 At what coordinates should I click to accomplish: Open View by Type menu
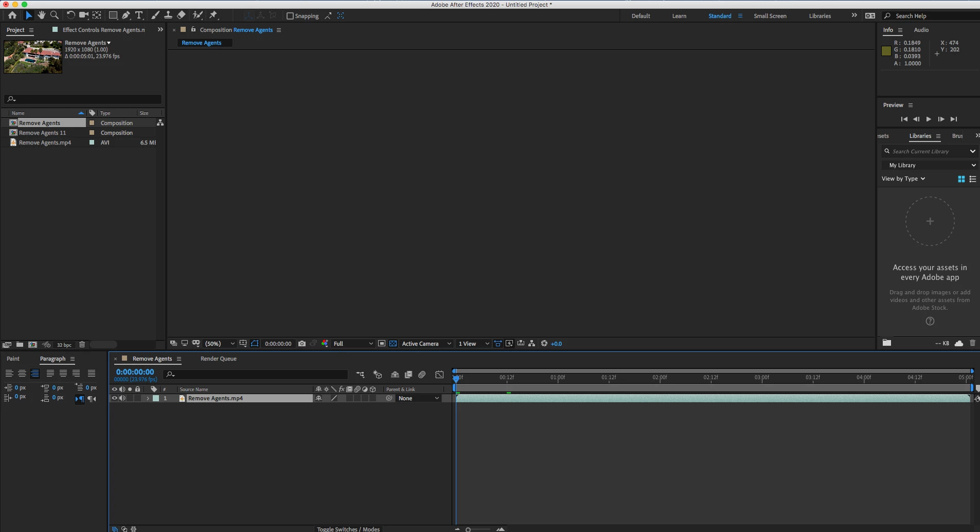coord(903,179)
